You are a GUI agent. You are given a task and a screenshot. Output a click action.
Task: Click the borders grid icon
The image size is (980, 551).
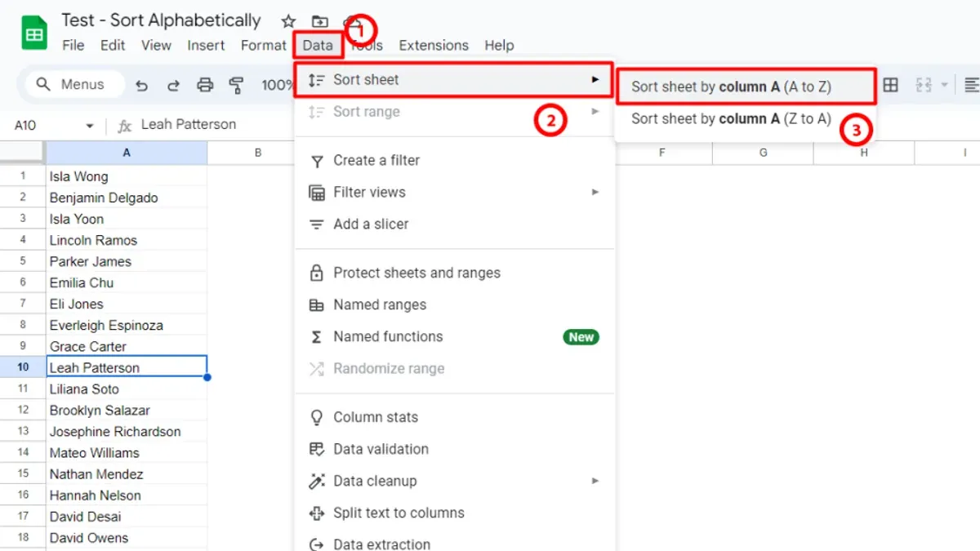coord(891,85)
